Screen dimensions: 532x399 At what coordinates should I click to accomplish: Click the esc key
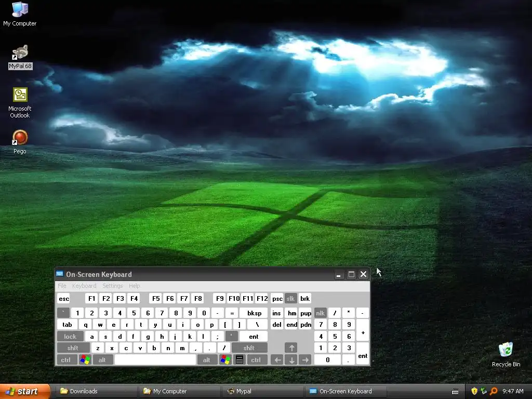63,299
